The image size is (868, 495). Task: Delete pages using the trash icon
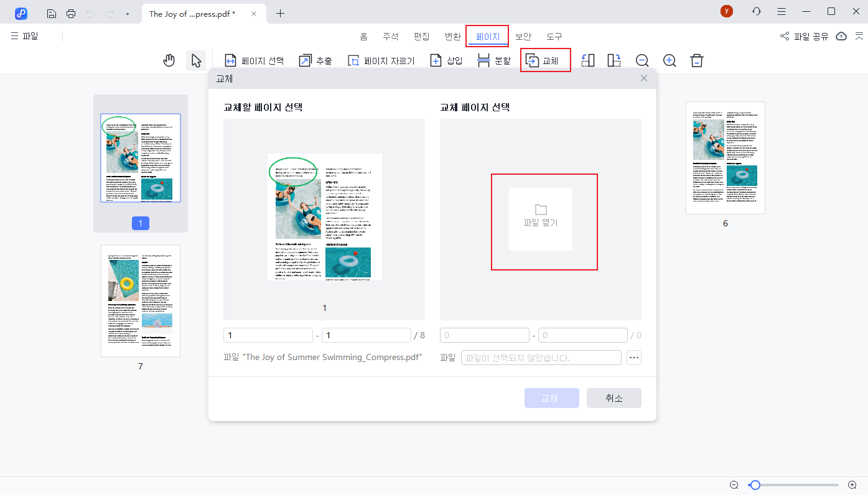tap(696, 60)
